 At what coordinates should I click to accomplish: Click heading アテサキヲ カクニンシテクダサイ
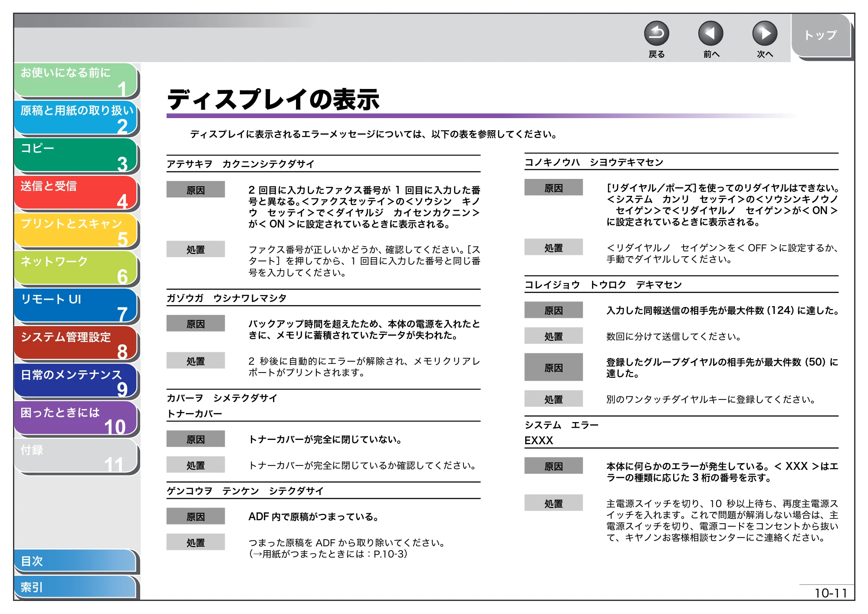240,164
